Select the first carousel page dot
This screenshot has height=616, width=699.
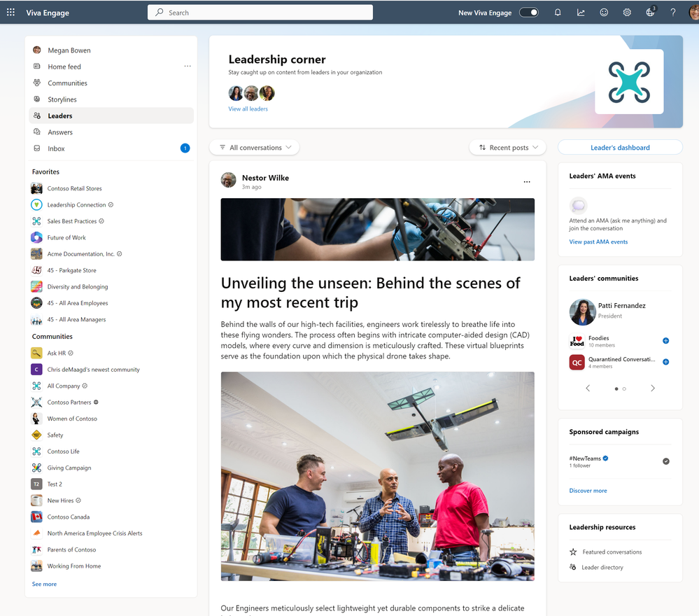(616, 389)
